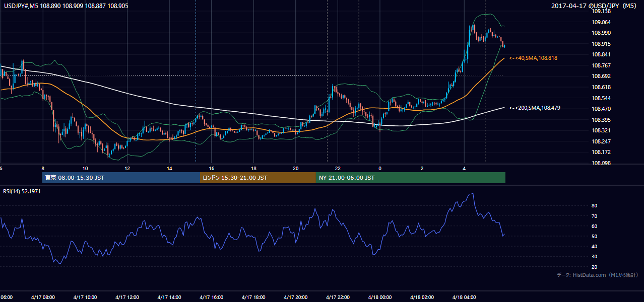This screenshot has height=302, width=644.
Task: Click price axis value 108.767
Action: (x=601, y=65)
